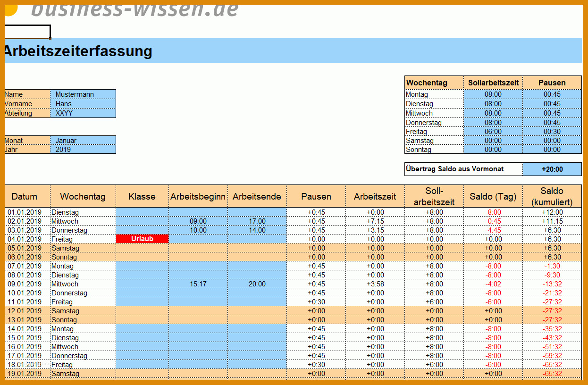Click the 'Wochentag' column header in the main table
The height and width of the screenshot is (385, 588).
click(83, 196)
